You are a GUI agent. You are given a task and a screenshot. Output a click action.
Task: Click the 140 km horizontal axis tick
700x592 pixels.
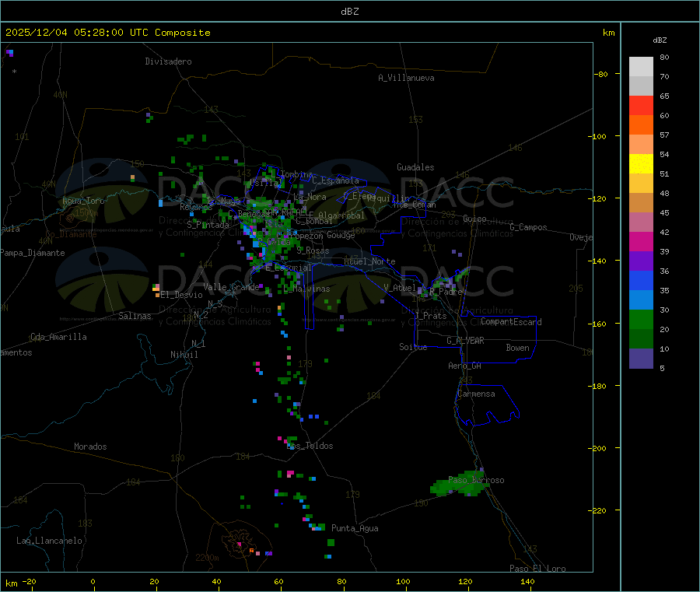pos(527,581)
